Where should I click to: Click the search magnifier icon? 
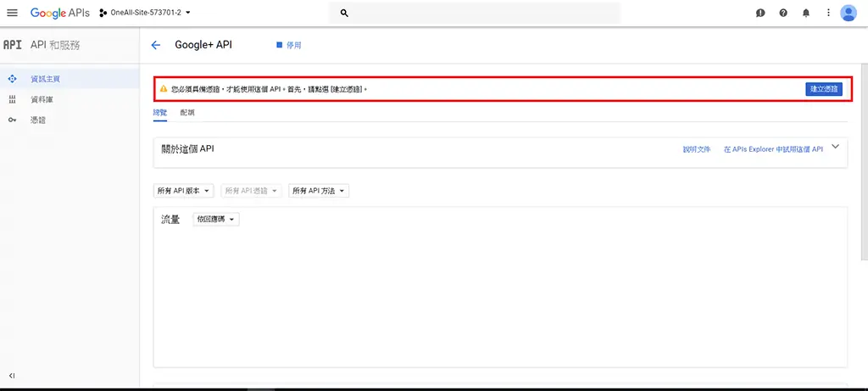pos(344,13)
